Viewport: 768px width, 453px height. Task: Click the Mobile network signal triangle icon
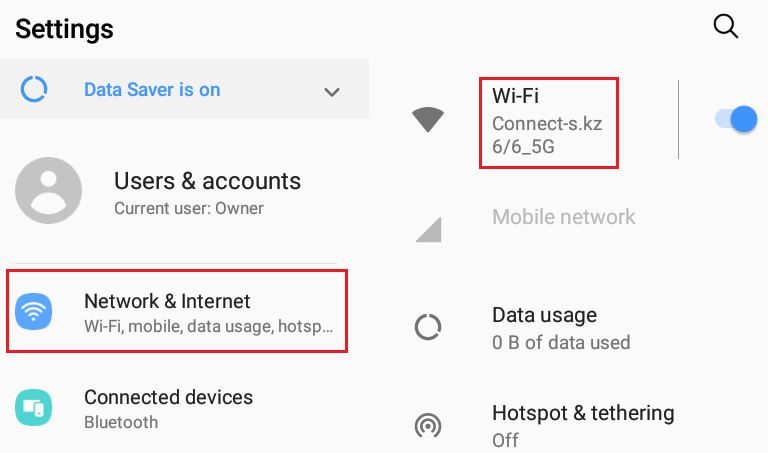point(429,229)
